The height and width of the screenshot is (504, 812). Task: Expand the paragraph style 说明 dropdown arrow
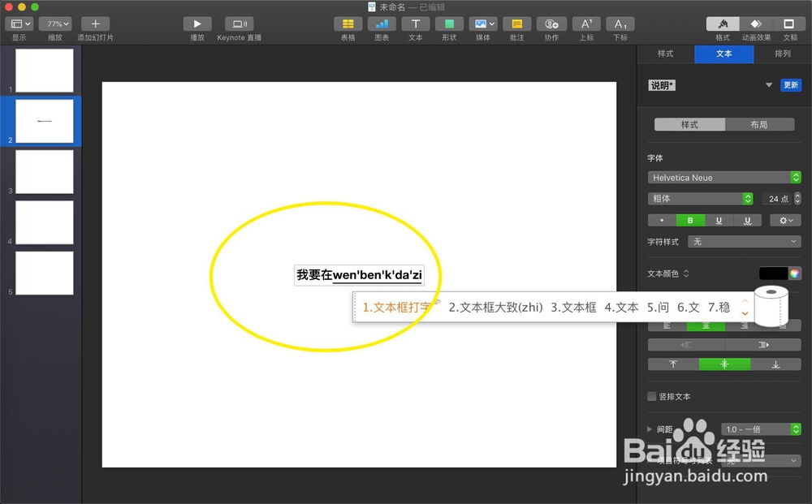(769, 85)
